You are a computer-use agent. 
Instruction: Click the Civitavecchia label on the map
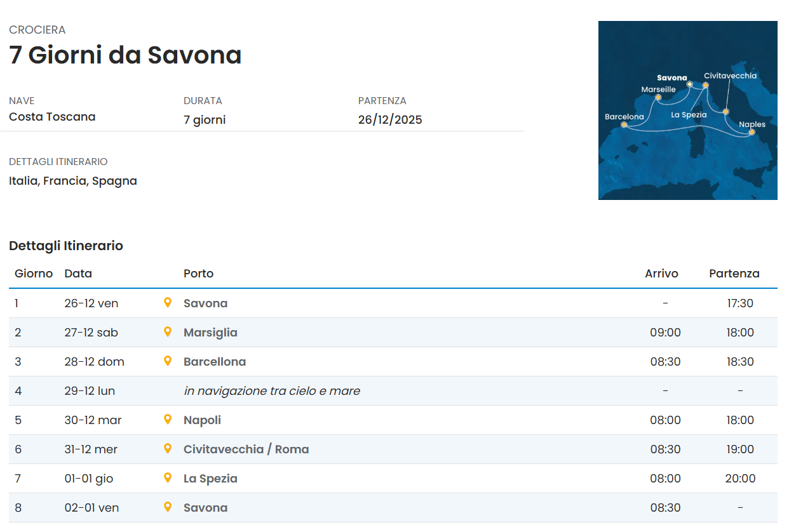[x=730, y=76]
